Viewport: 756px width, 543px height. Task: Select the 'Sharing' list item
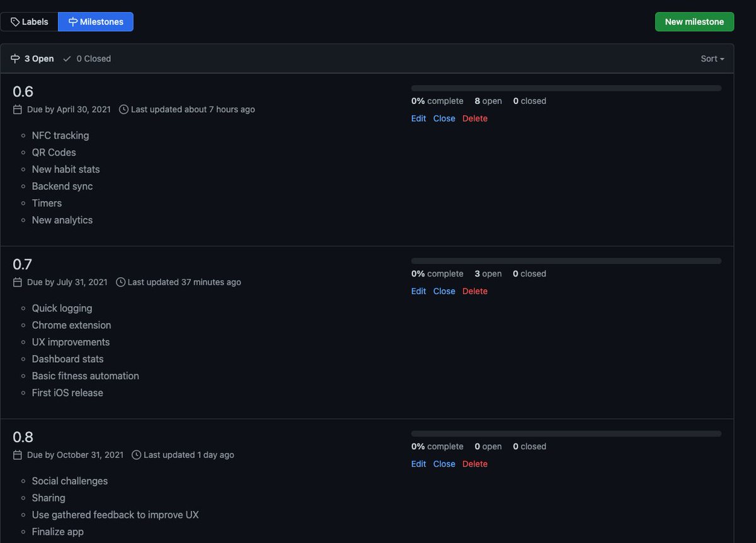tap(49, 498)
